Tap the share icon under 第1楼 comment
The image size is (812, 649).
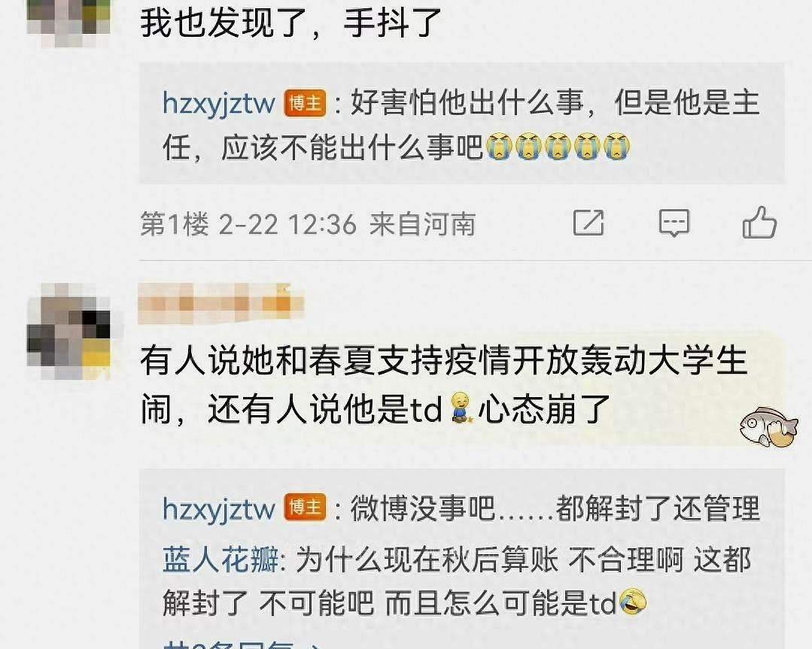pyautogui.click(x=588, y=223)
